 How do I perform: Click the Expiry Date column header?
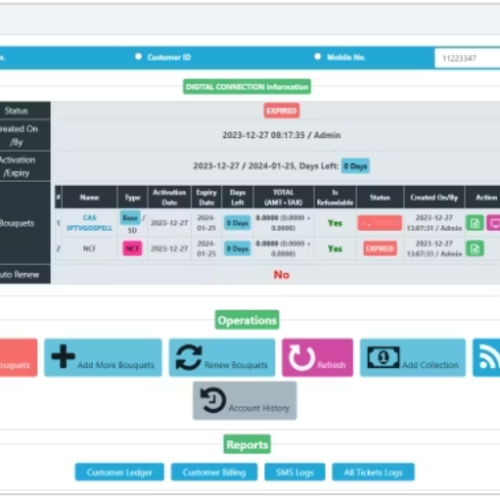(x=206, y=197)
